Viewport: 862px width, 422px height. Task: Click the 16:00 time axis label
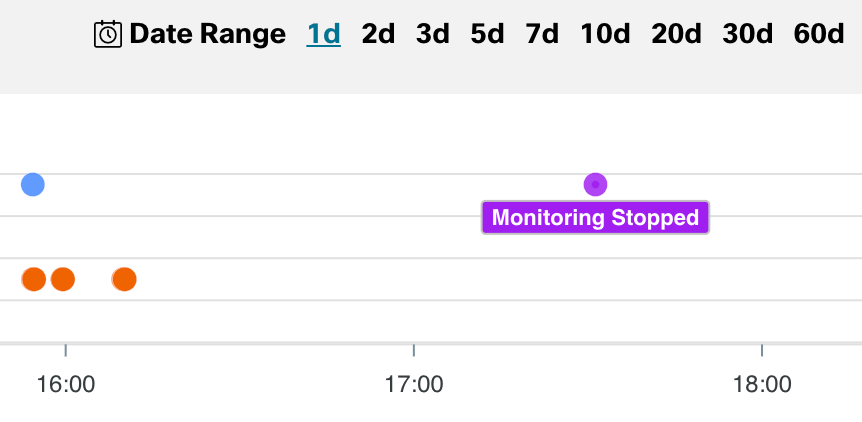[x=66, y=384]
